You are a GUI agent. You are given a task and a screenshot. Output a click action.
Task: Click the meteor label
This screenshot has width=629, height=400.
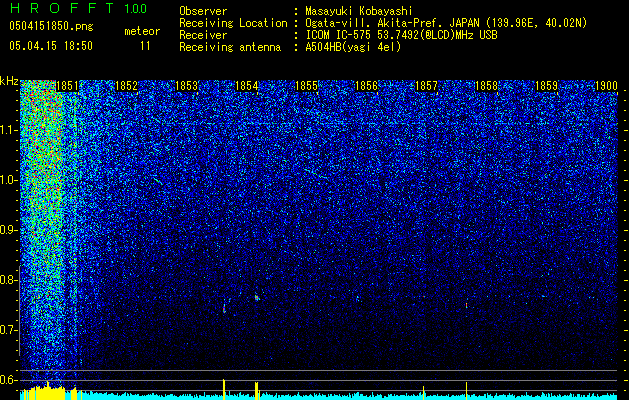point(142,31)
